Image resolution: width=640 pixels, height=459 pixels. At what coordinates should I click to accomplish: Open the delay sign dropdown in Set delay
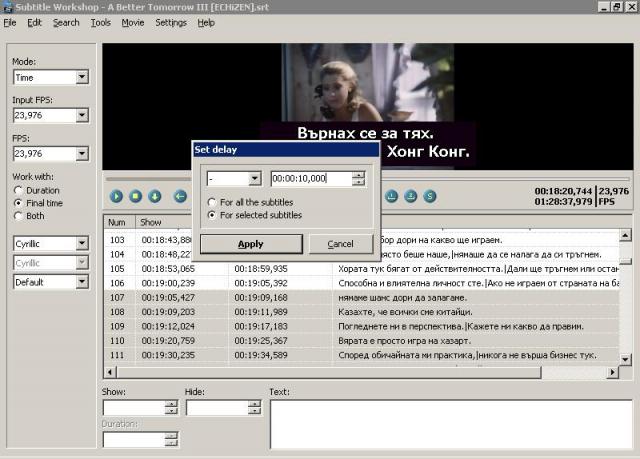254,179
